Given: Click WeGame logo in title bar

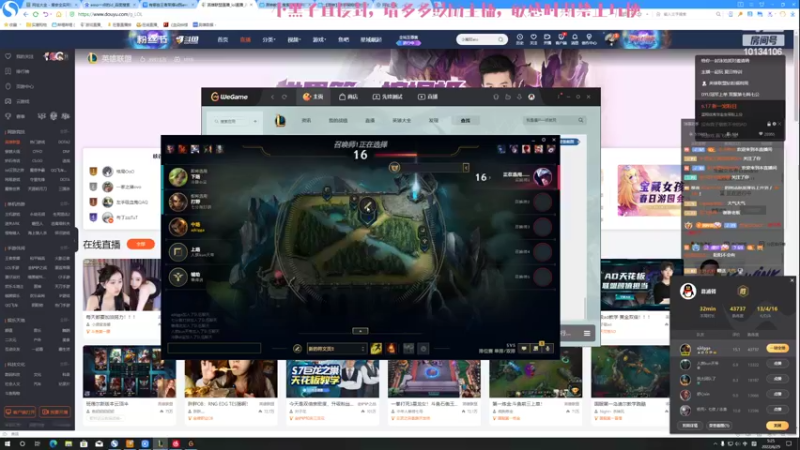Looking at the screenshot, I should pos(229,96).
